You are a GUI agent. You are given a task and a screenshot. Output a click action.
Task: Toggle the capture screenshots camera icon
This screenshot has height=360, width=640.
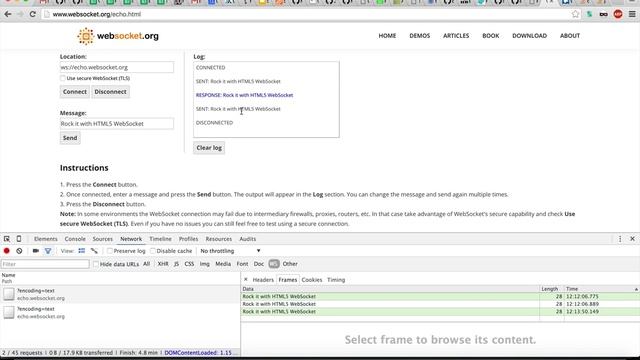click(36, 251)
